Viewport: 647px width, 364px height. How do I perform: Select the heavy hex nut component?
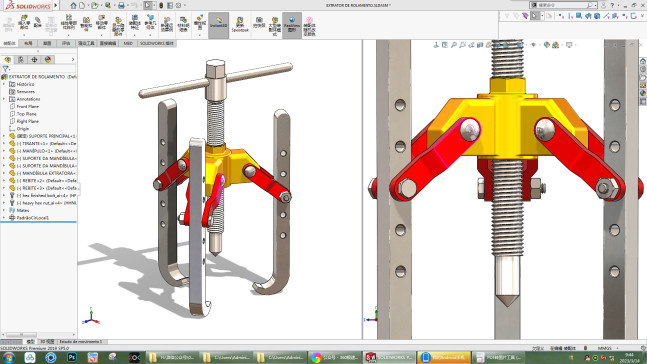click(x=43, y=203)
